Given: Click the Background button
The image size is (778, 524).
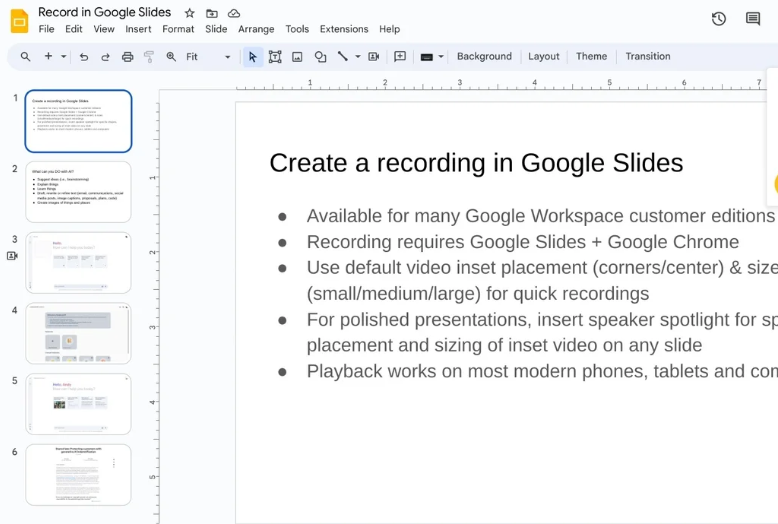Looking at the screenshot, I should 484,57.
